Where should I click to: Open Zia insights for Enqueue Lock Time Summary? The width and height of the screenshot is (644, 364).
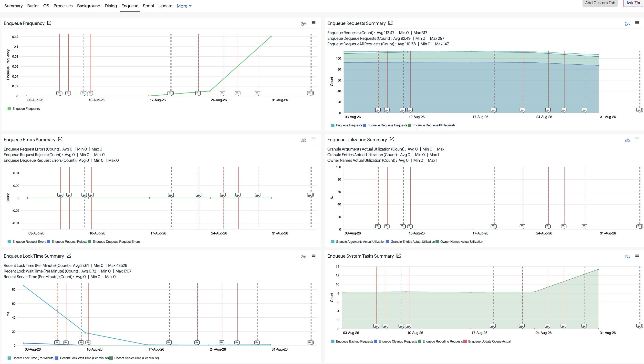point(303,256)
